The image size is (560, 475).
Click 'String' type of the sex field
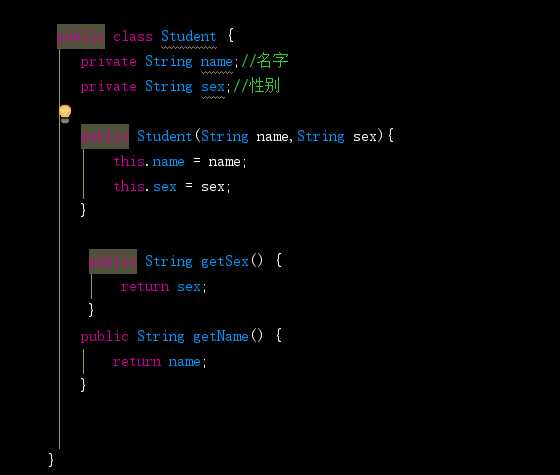169,87
